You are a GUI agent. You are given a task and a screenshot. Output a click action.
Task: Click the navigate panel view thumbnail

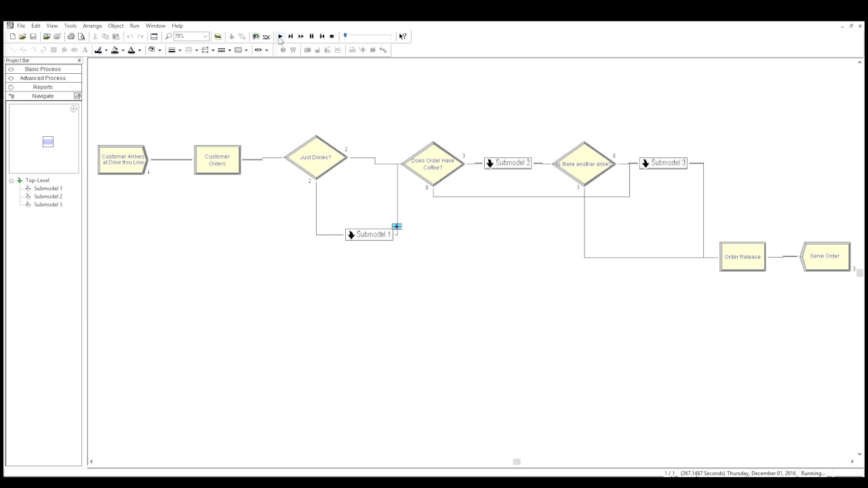click(x=47, y=142)
